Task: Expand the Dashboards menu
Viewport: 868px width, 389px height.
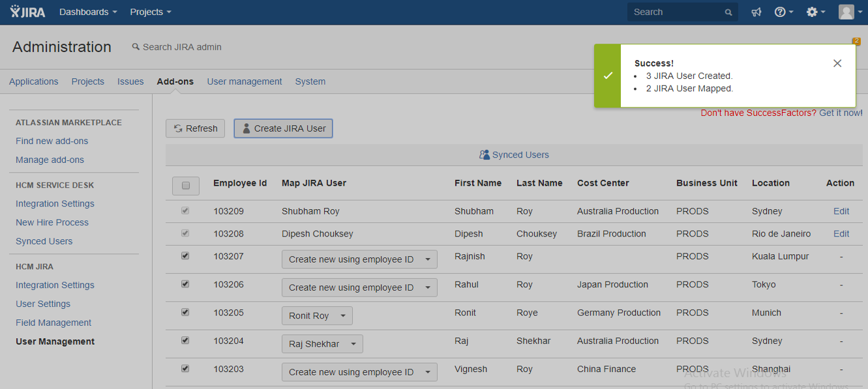Action: pos(88,12)
